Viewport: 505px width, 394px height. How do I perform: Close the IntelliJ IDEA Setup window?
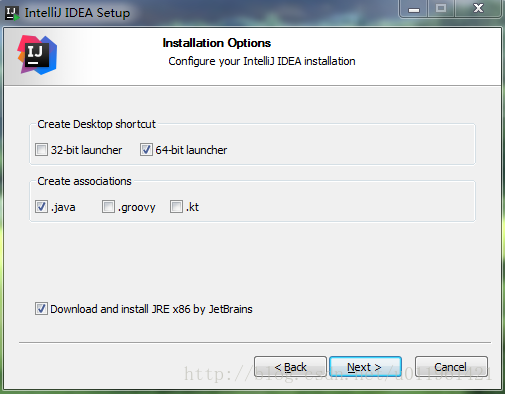point(478,9)
